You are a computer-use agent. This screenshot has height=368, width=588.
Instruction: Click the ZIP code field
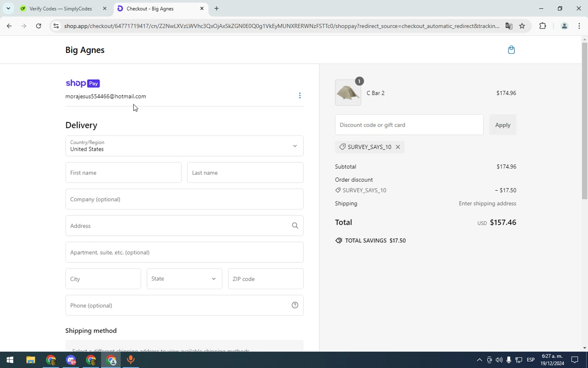(x=266, y=279)
